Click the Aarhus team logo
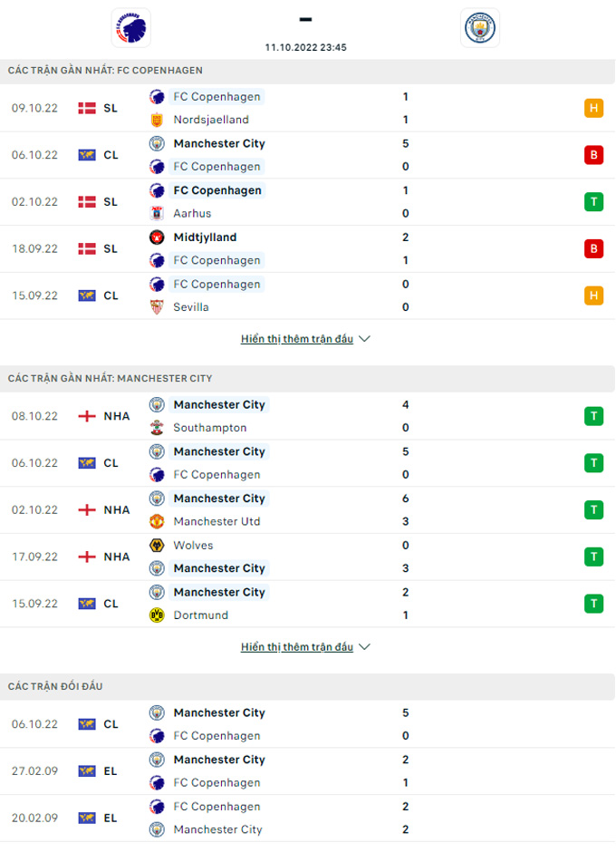This screenshot has width=616, height=862. (157, 214)
